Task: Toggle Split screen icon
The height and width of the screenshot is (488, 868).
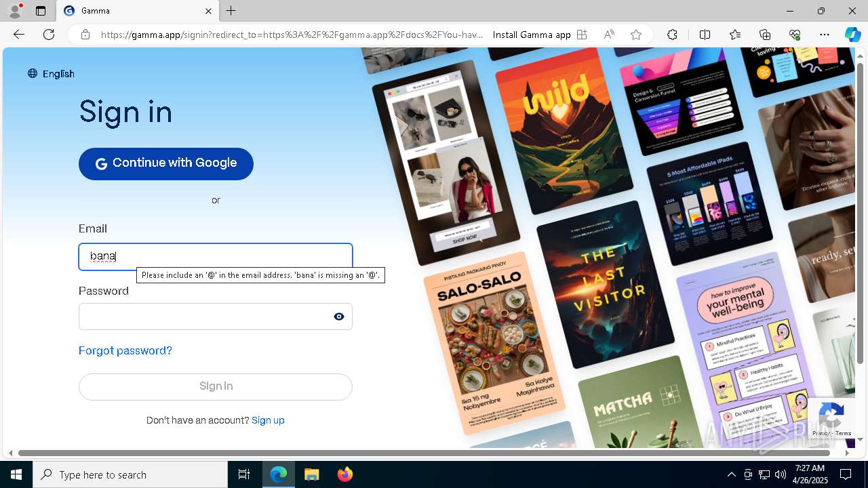Action: (705, 35)
